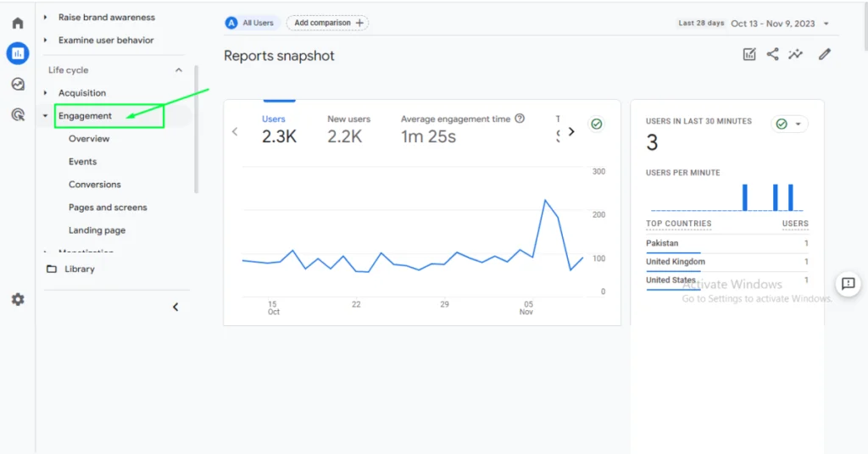Open the Advertising icon in left rail
This screenshot has height=454, width=868.
[x=17, y=114]
